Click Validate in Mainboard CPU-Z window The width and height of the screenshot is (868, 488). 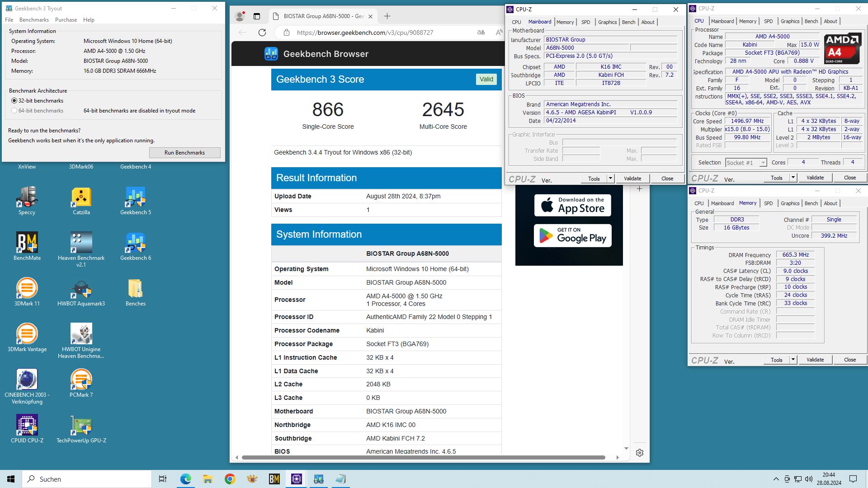(x=632, y=178)
